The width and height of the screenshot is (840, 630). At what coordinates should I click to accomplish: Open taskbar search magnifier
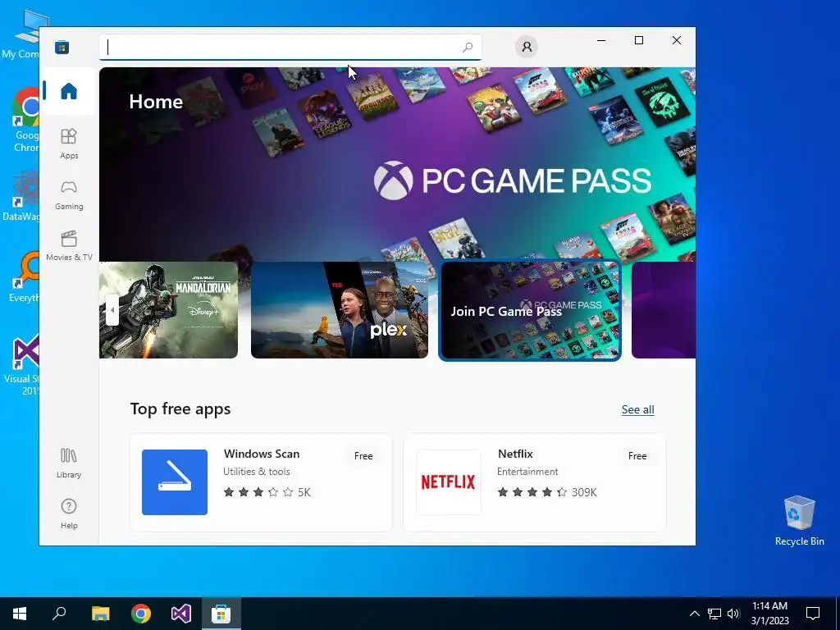(59, 614)
